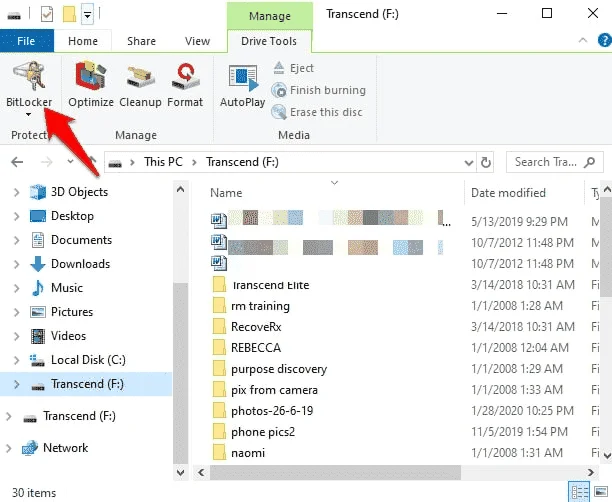The width and height of the screenshot is (612, 502).
Task: Switch to the View ribbon tab
Action: [197, 41]
